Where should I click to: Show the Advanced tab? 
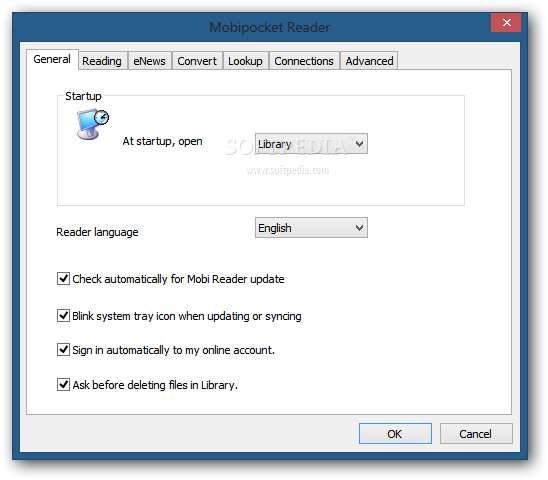[x=369, y=61]
